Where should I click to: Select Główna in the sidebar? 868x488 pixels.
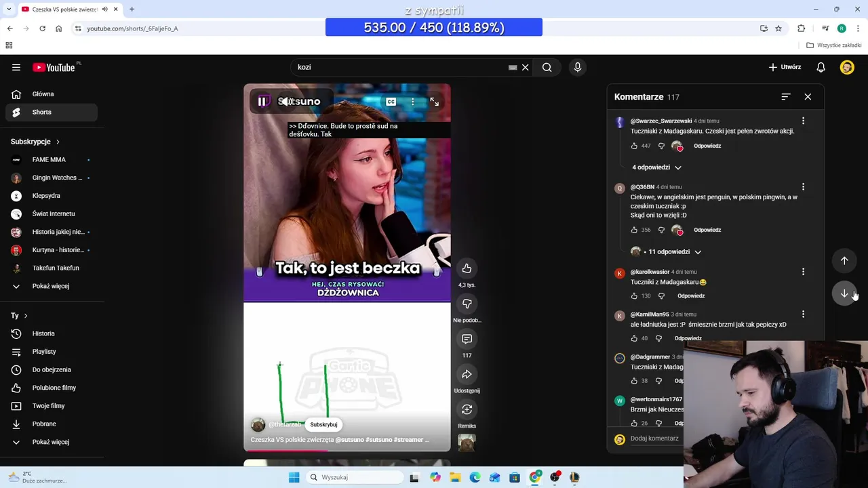(52, 94)
